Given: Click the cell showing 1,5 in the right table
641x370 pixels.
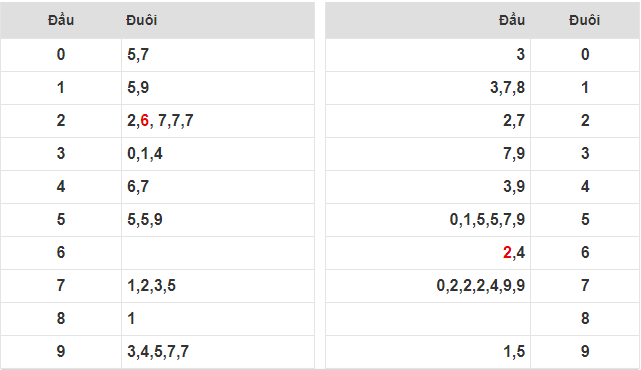Looking at the screenshot, I should pos(428,352).
